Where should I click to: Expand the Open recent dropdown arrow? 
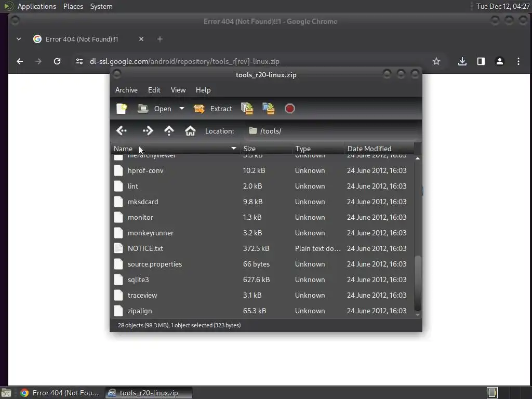(182, 109)
